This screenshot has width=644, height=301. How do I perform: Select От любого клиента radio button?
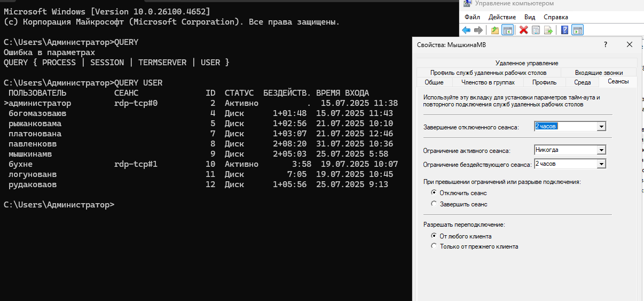tap(434, 236)
